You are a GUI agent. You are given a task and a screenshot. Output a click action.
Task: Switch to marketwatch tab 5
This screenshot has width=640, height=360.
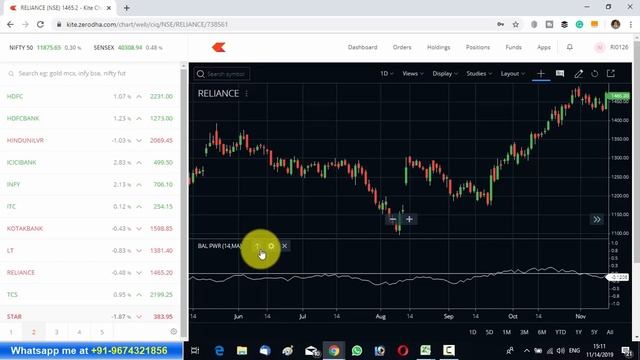click(x=102, y=332)
